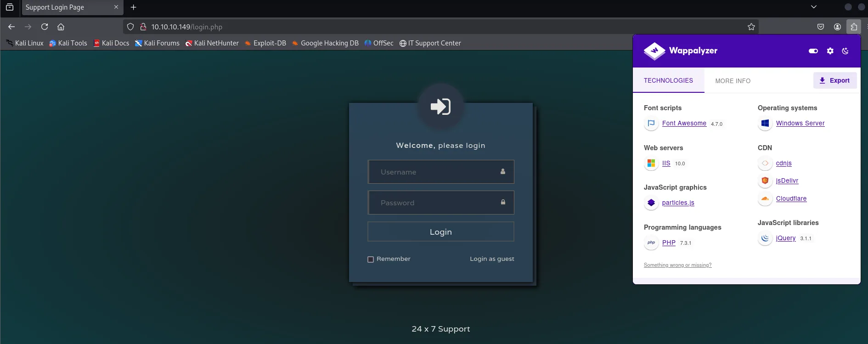Image resolution: width=868 pixels, height=344 pixels.
Task: Switch Wappalyzer to dark mode
Action: 845,51
